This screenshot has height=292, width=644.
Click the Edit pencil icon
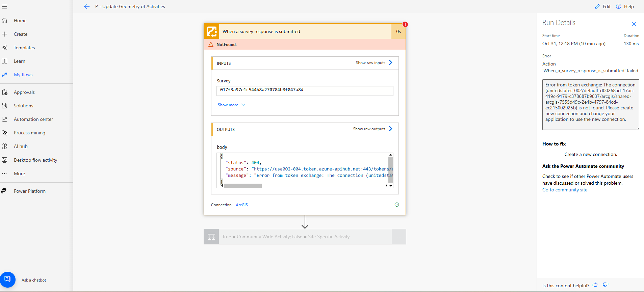(597, 6)
